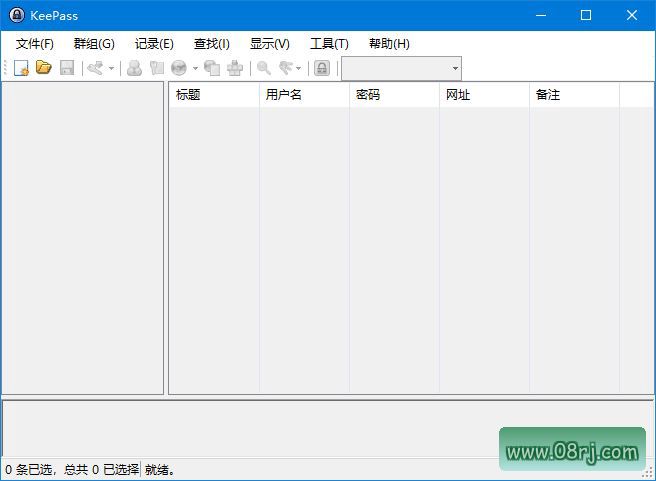Click the Copy password toolbar icon

(x=157, y=68)
